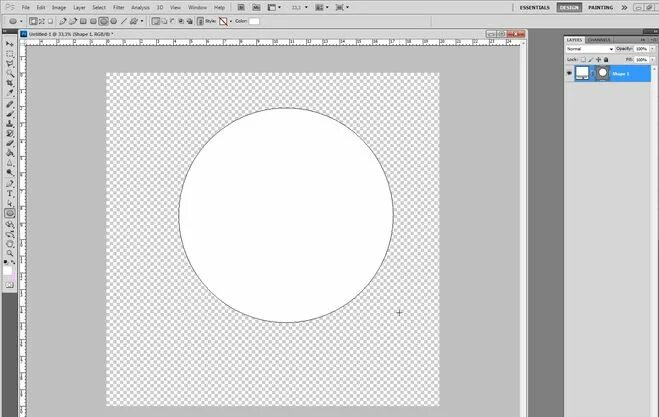This screenshot has width=659, height=417.
Task: Select the Zoom tool in toolbox
Action: point(9,253)
